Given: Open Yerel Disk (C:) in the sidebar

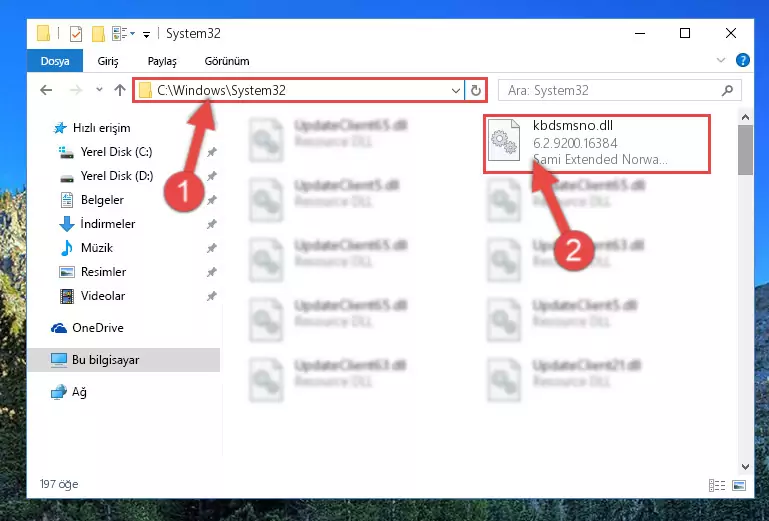Looking at the screenshot, I should [105, 152].
